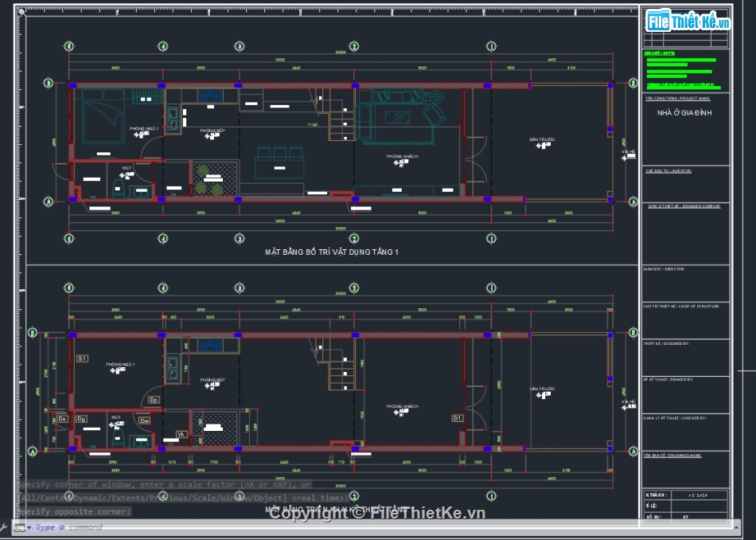Choose the 'All' zoom option in command prompt
The image size is (756, 540).
coord(25,498)
